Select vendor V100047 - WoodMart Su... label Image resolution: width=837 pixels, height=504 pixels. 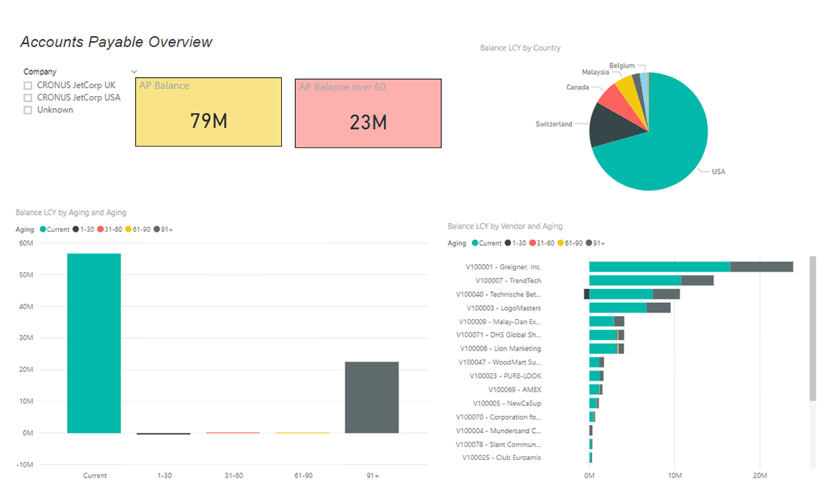tap(500, 362)
